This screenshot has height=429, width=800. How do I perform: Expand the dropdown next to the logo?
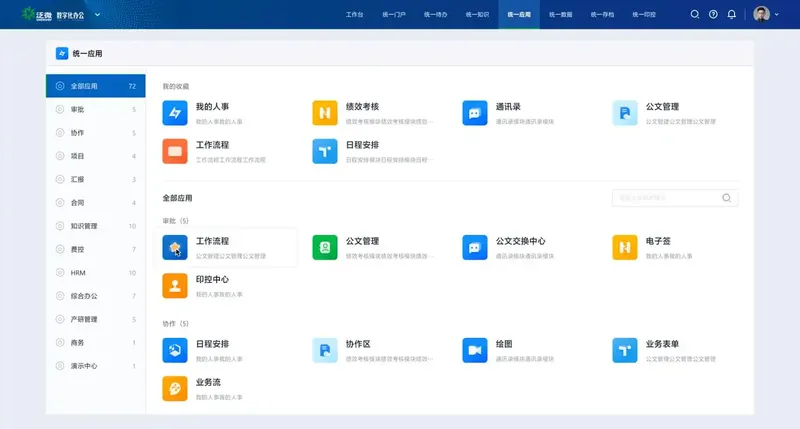(97, 15)
